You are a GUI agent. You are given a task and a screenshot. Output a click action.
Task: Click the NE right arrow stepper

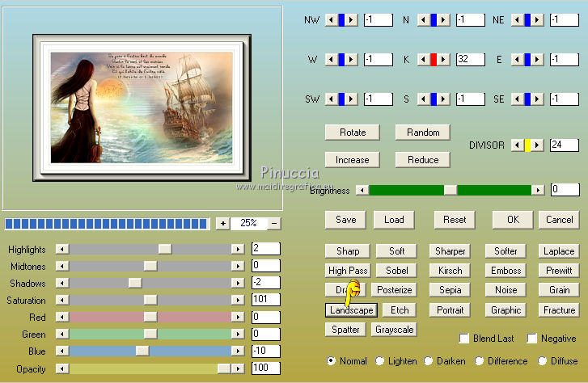[537, 20]
